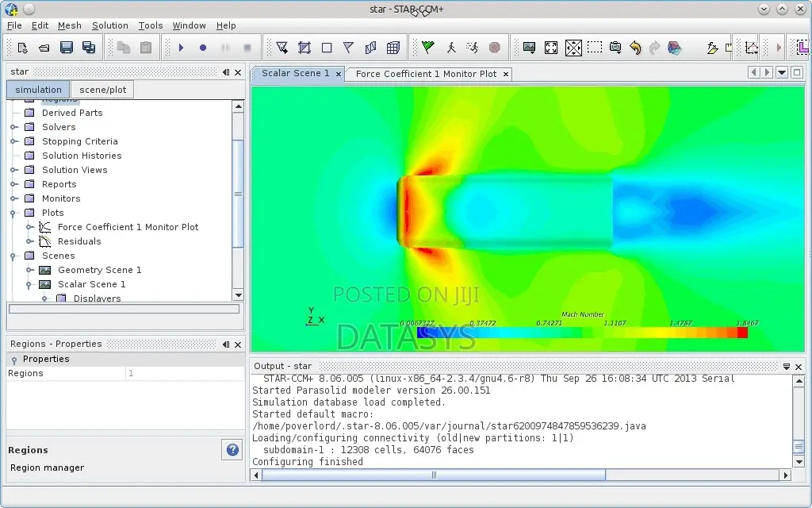Click the Reset View four-arrows icon
Image resolution: width=812 pixels, height=508 pixels.
pyautogui.click(x=551, y=48)
